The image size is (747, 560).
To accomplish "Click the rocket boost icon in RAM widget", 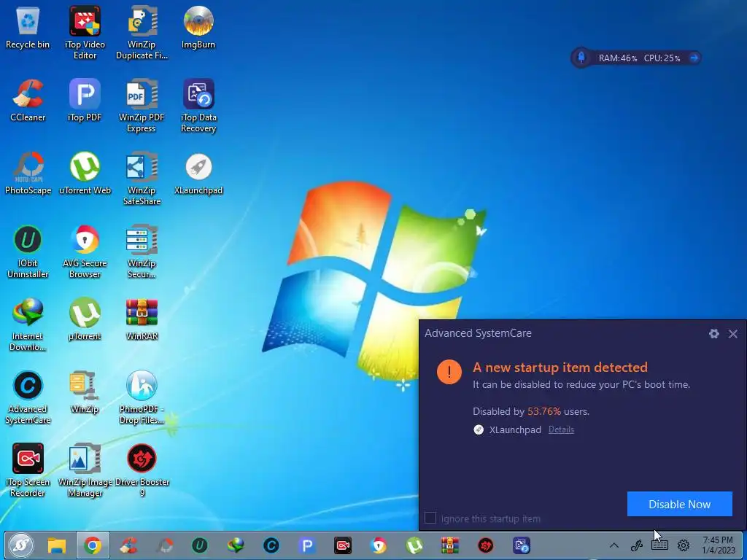I will click(x=581, y=58).
